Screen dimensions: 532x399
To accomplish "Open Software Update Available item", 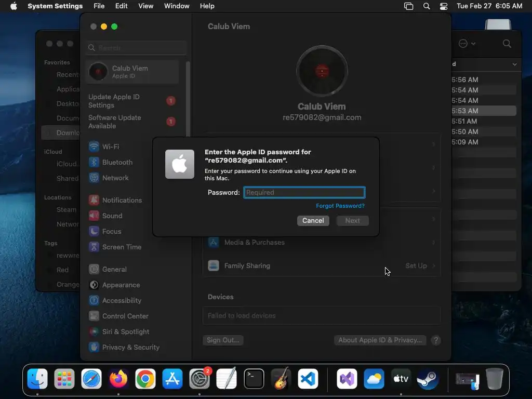I will pos(132,122).
